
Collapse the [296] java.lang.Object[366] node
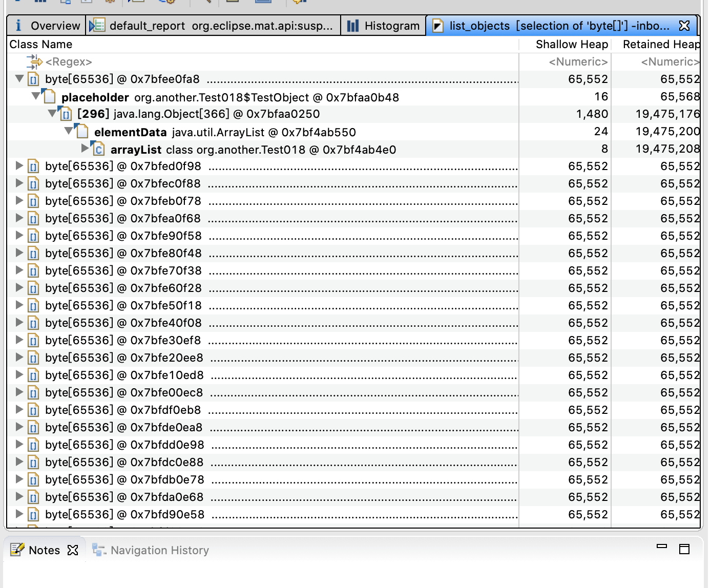coord(52,113)
